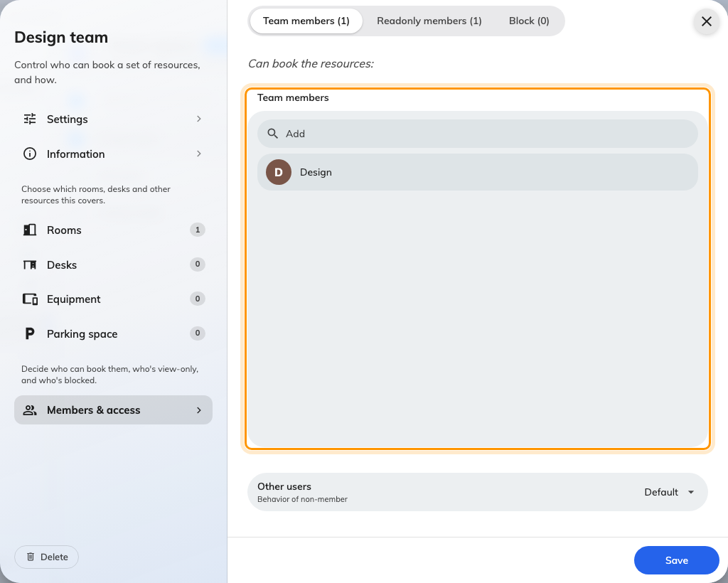
Task: Click the Parking space count badge 0
Action: click(x=198, y=333)
